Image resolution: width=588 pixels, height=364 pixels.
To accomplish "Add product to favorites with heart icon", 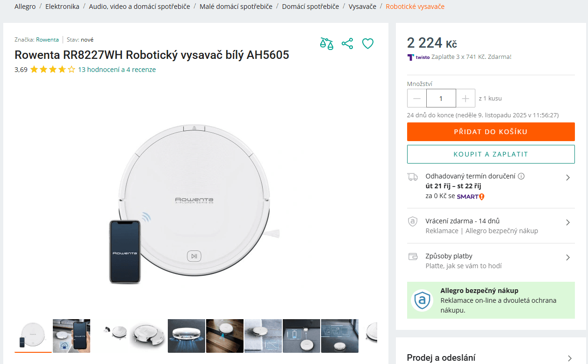I will (x=368, y=43).
